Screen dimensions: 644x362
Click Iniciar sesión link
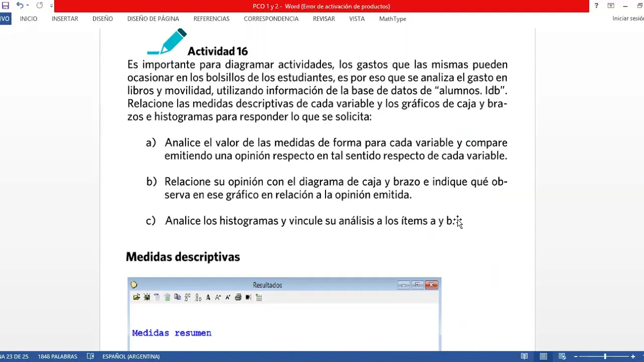(628, 19)
